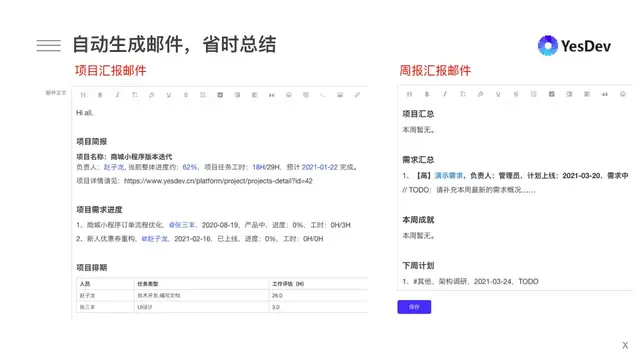640x360 pixels.
Task: Click the 62% overall progress link
Action: pos(190,167)
